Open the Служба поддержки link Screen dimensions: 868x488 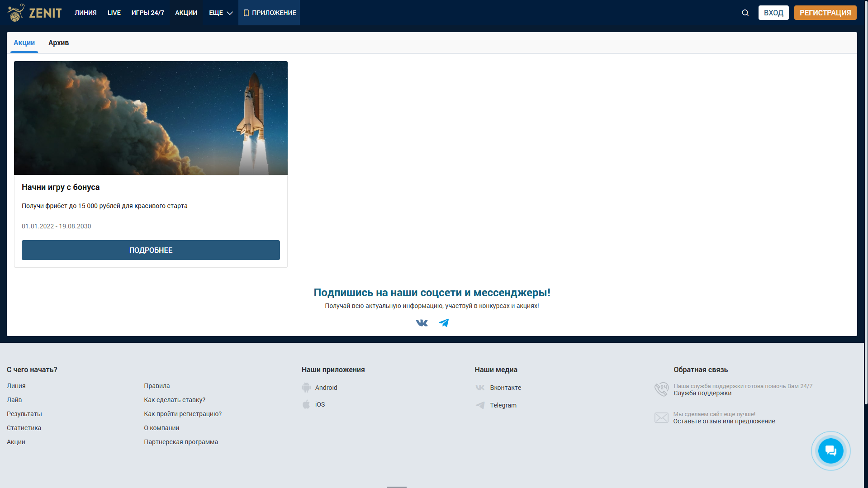[x=702, y=393]
